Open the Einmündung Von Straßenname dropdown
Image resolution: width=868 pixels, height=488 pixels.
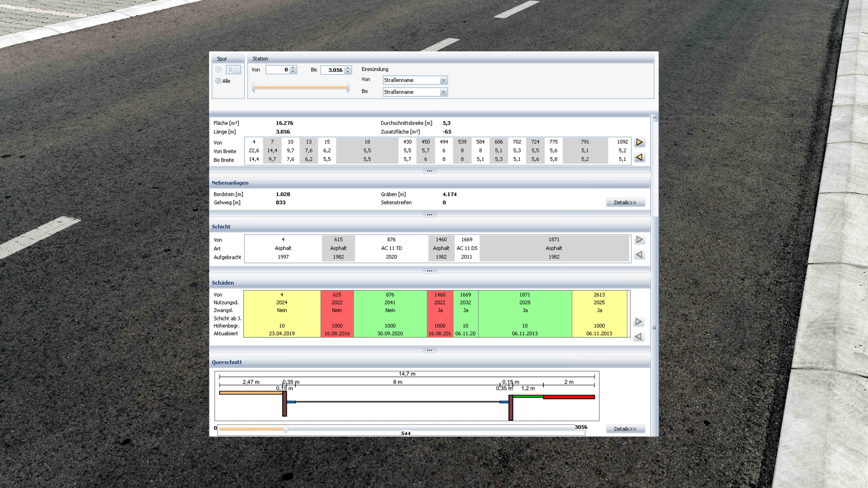point(443,80)
